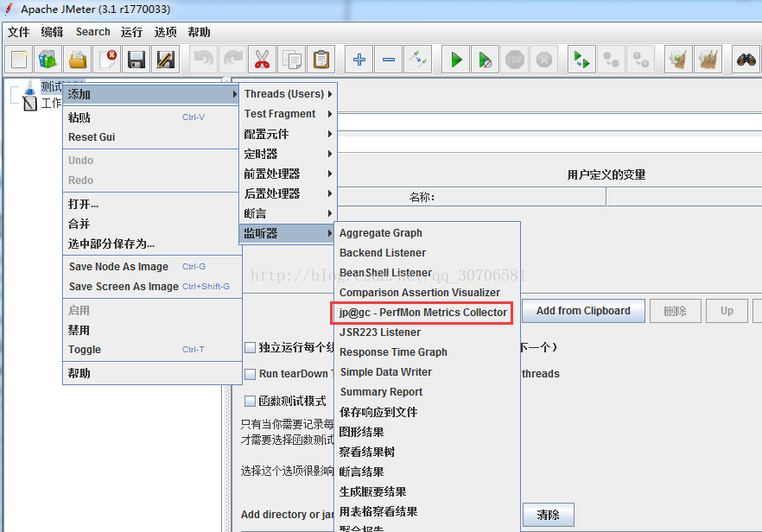Click Add from Clipboard button
762x532 pixels.
click(583, 311)
